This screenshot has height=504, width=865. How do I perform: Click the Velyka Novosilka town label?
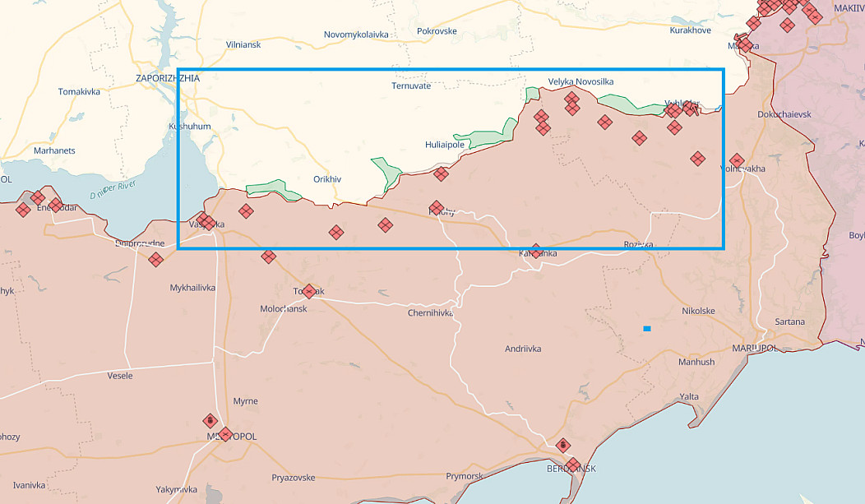(581, 81)
